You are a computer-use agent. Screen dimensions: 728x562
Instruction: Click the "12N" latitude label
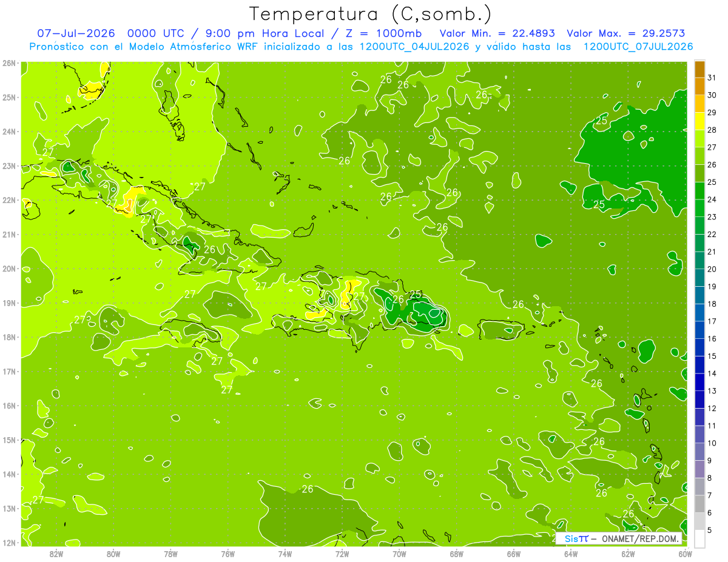click(x=9, y=543)
